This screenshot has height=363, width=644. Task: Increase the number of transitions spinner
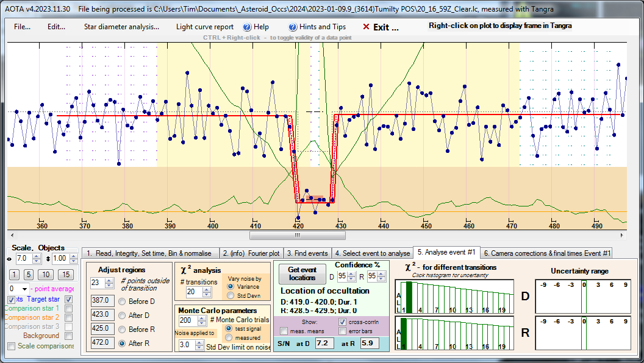point(208,289)
